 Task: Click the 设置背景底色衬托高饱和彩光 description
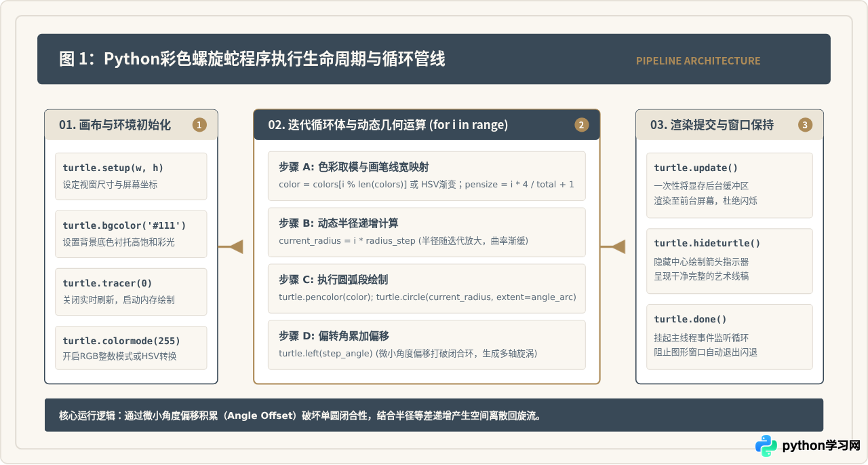(119, 242)
